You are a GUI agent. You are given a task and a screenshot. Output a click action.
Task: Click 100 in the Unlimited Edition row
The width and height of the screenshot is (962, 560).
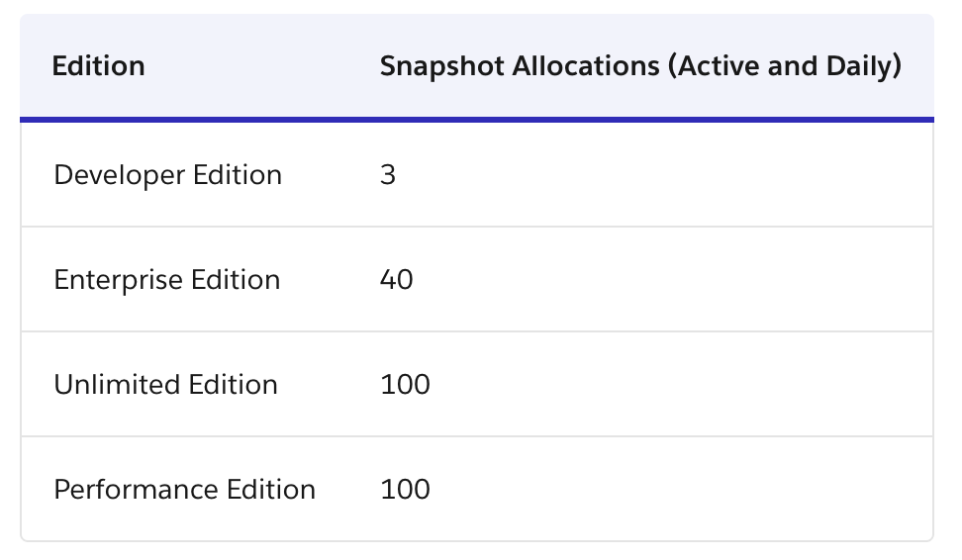click(x=405, y=384)
